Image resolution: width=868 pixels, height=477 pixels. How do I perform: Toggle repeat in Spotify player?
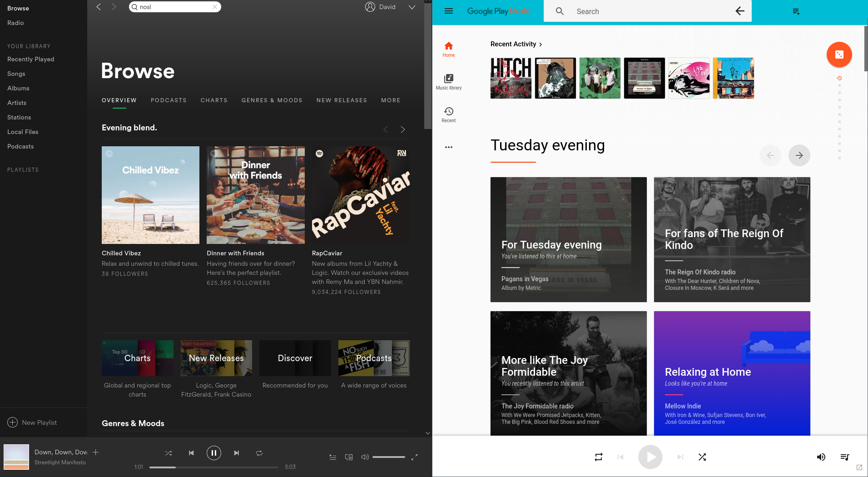259,453
